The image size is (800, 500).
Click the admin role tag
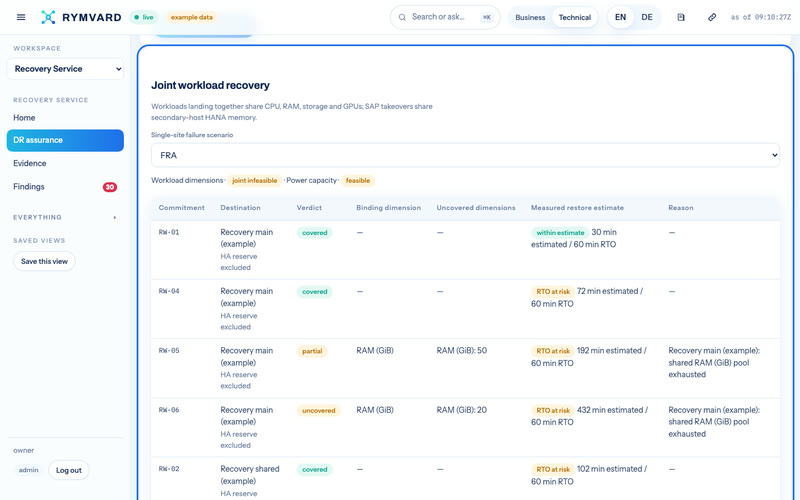pyautogui.click(x=29, y=470)
